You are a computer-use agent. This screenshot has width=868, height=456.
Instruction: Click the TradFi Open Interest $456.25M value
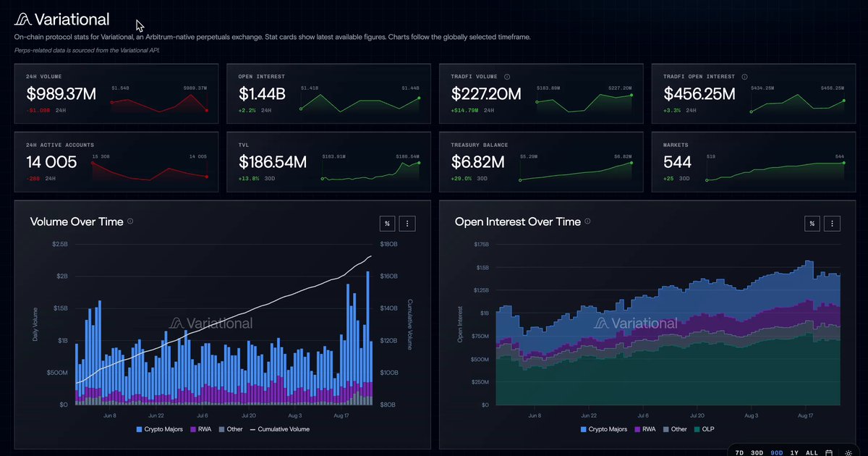(x=699, y=94)
